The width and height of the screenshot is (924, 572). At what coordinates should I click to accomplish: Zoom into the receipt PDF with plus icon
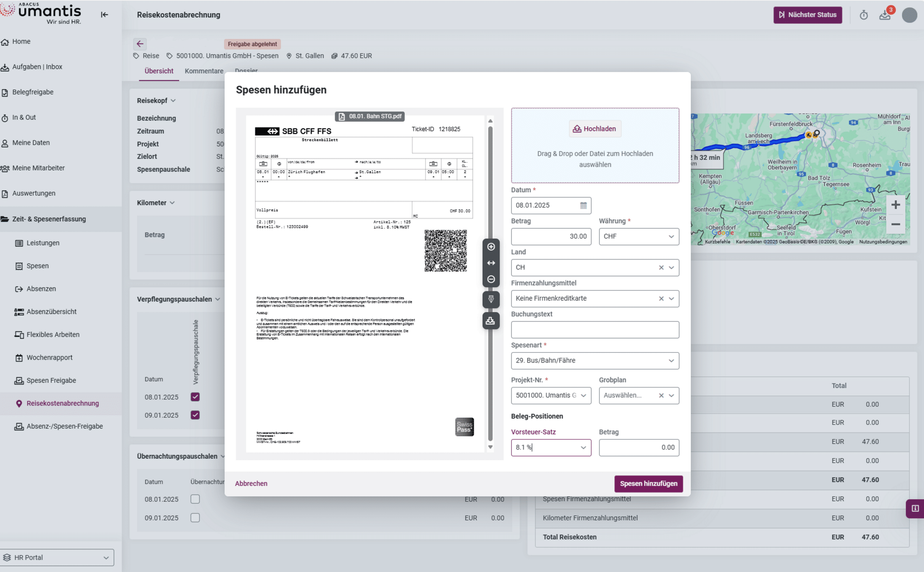[491, 247]
